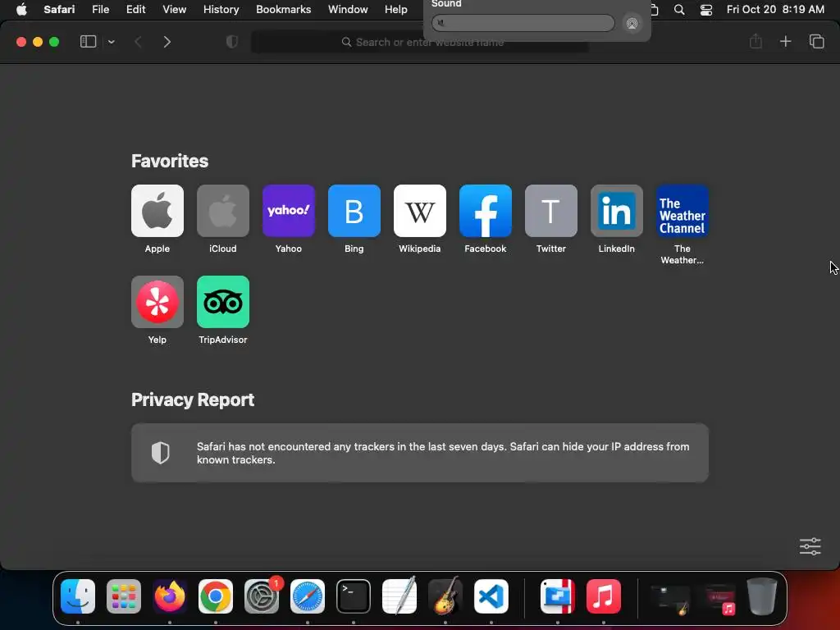Open the Music app from the Dock

pyautogui.click(x=604, y=596)
